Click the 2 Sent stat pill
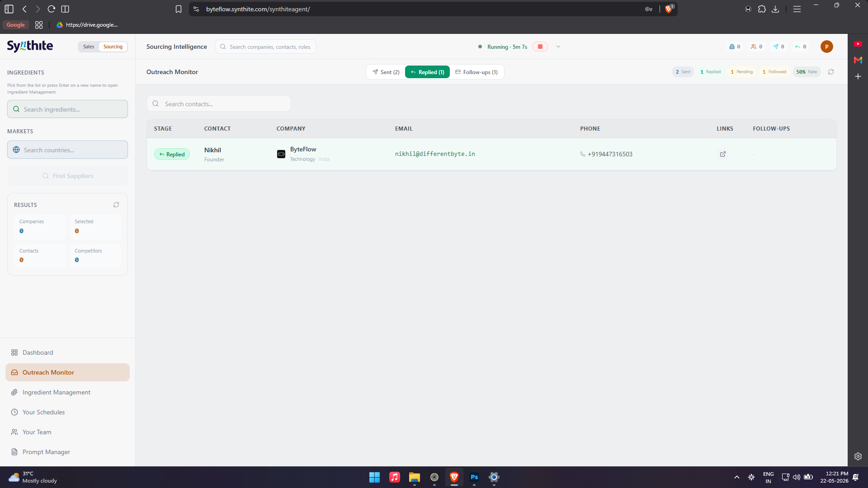 [x=683, y=72]
